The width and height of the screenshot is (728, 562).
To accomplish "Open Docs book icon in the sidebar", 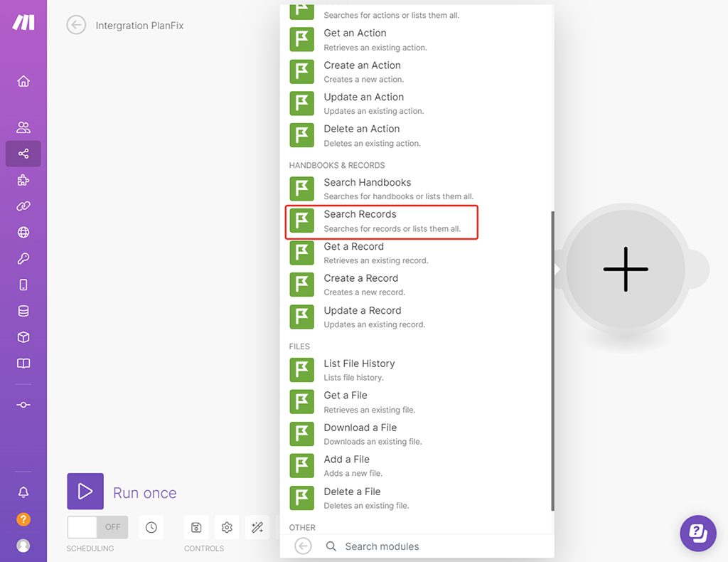I will click(x=23, y=364).
